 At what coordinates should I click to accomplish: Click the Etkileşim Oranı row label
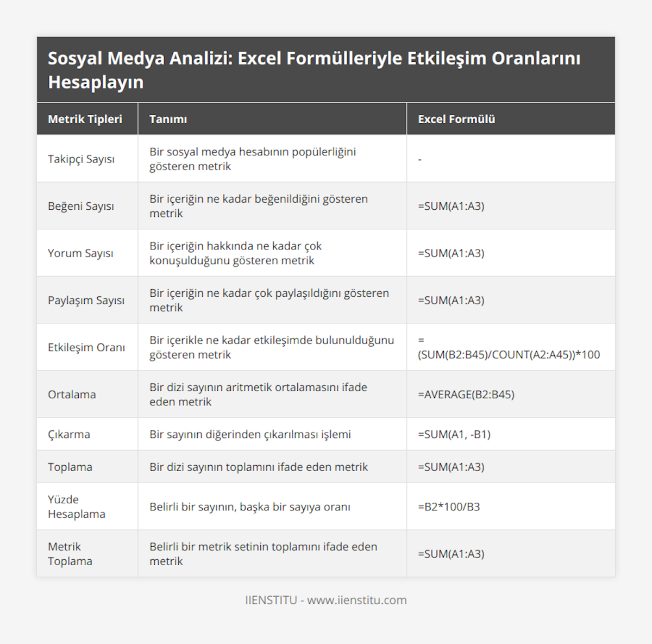pyautogui.click(x=86, y=347)
